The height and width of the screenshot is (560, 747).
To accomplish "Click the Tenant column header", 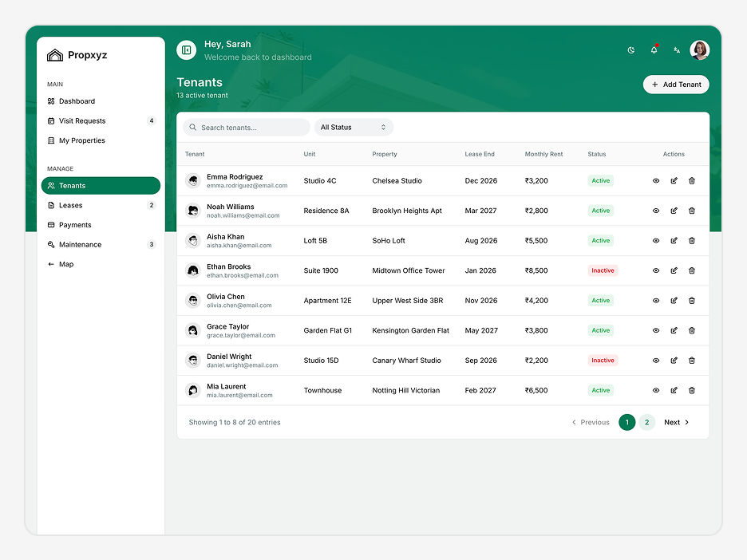I will pos(195,154).
